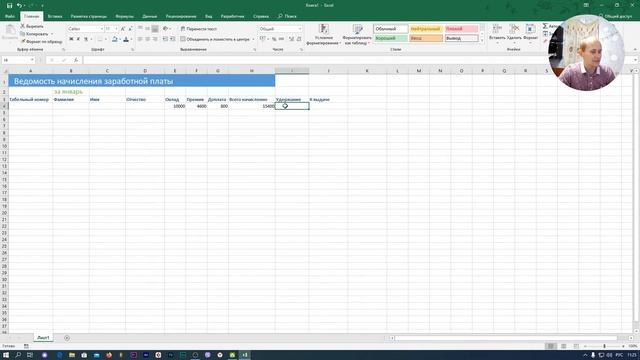
Task: Open Форматировать как таблицу gallery
Action: (357, 35)
